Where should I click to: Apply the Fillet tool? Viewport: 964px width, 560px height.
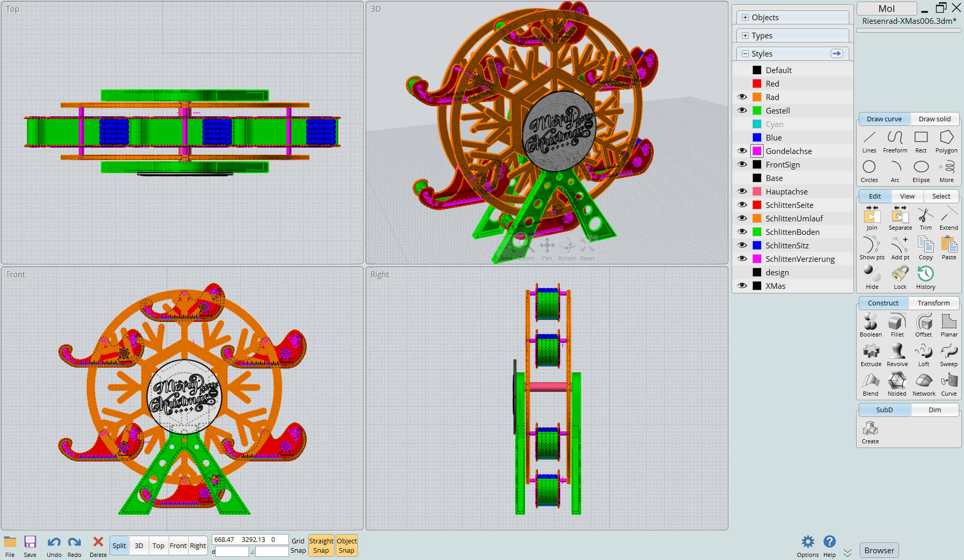897,326
